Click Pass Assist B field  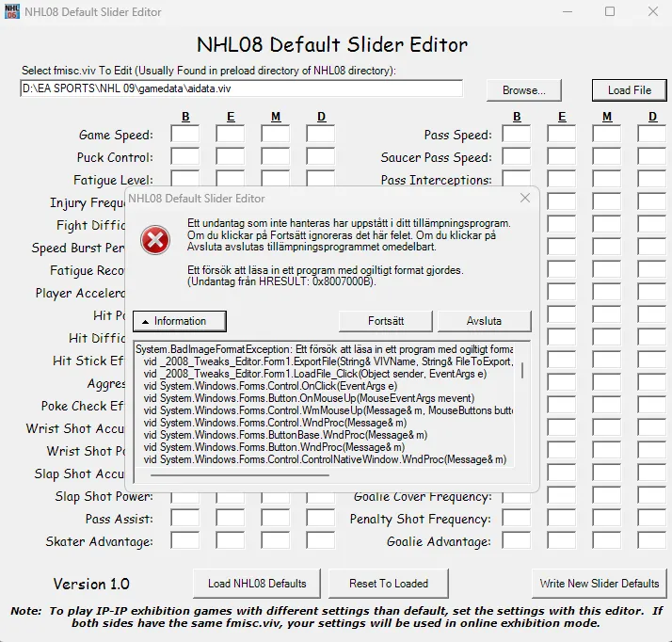pyautogui.click(x=185, y=518)
